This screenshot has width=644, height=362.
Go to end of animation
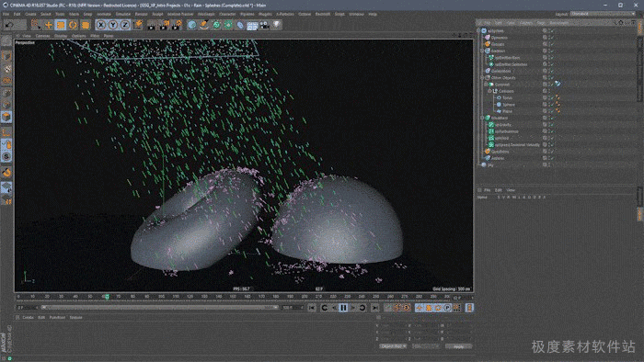tap(375, 308)
